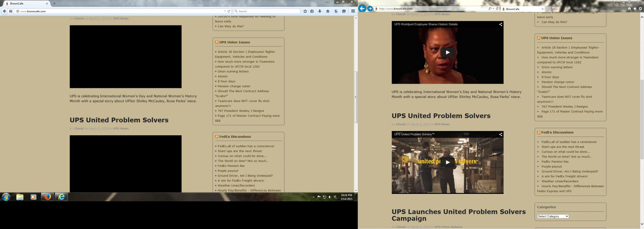
Task: Switch to Internet Explorer via taskbar icon
Action: [61, 197]
